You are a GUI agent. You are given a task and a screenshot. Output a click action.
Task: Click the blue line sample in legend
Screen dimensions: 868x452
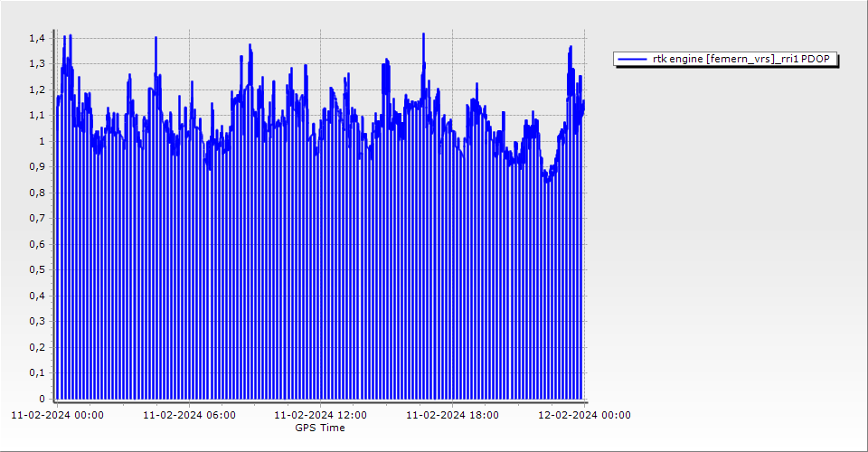click(633, 59)
